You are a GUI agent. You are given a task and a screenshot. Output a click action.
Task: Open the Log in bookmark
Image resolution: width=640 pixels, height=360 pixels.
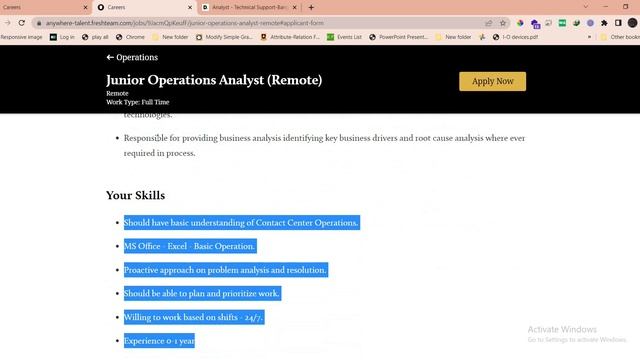click(62, 37)
